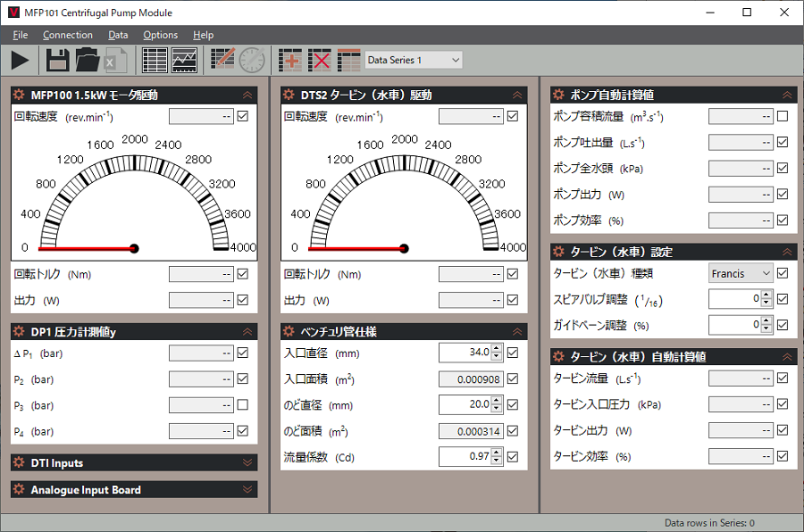Open the Data menu

118,35
